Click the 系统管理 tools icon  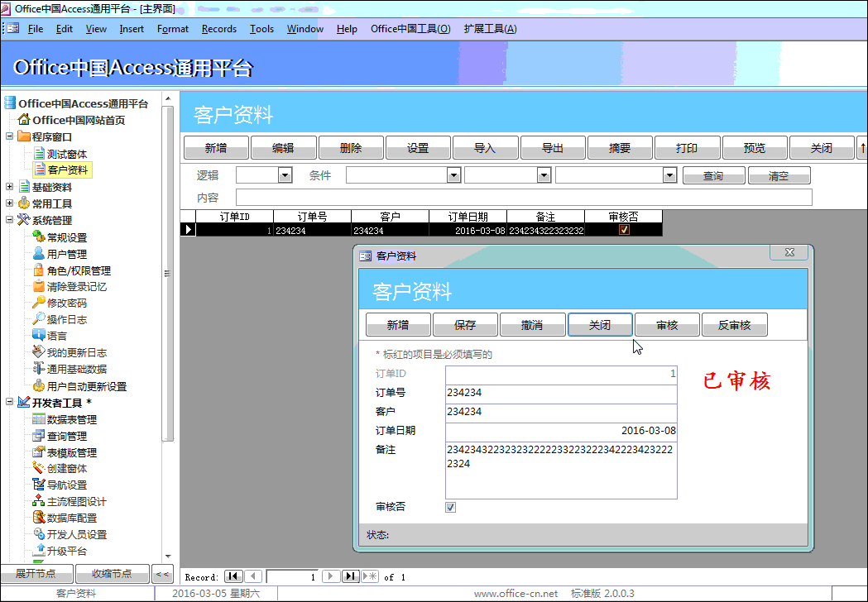[x=24, y=220]
